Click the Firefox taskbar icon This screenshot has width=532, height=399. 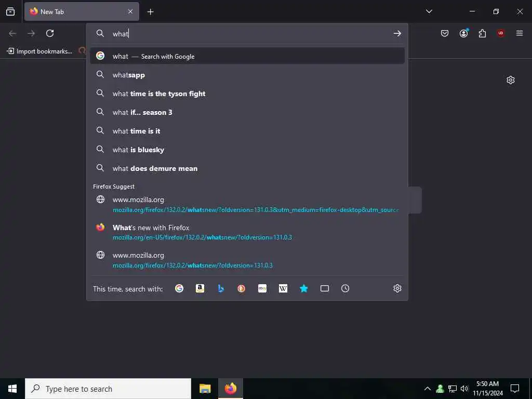(230, 389)
